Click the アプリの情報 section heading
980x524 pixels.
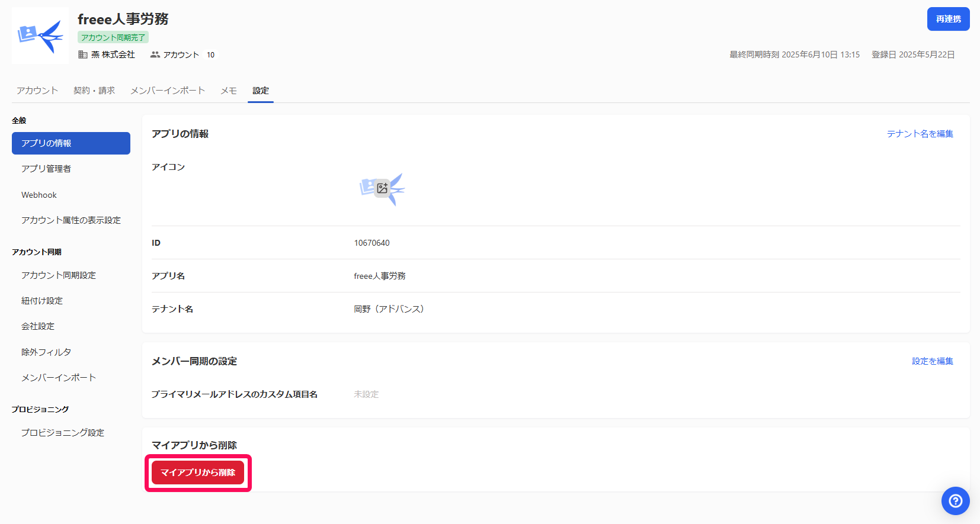[180, 134]
